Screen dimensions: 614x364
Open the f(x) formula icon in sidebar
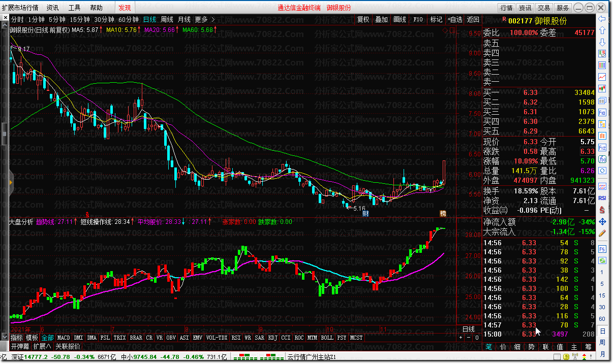pos(602,159)
